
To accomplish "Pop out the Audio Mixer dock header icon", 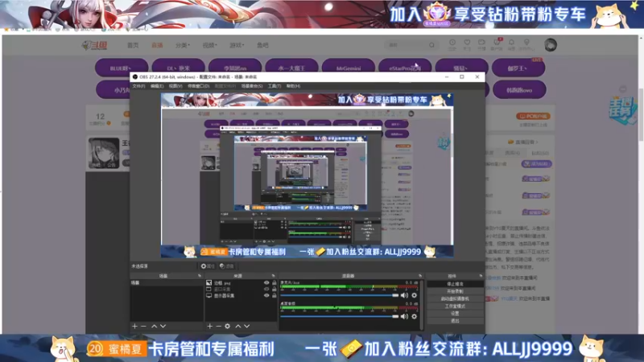I will tap(420, 276).
